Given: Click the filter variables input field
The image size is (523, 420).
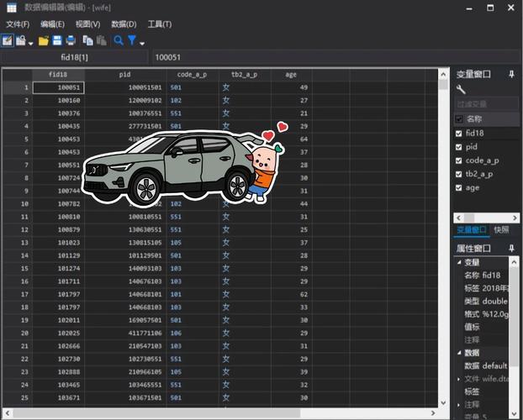Looking at the screenshot, I should coord(487,104).
